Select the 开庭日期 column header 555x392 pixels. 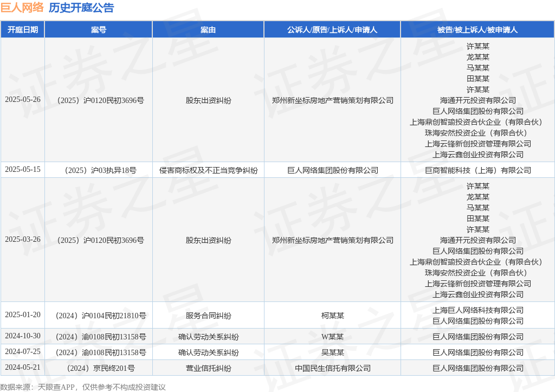(23, 30)
